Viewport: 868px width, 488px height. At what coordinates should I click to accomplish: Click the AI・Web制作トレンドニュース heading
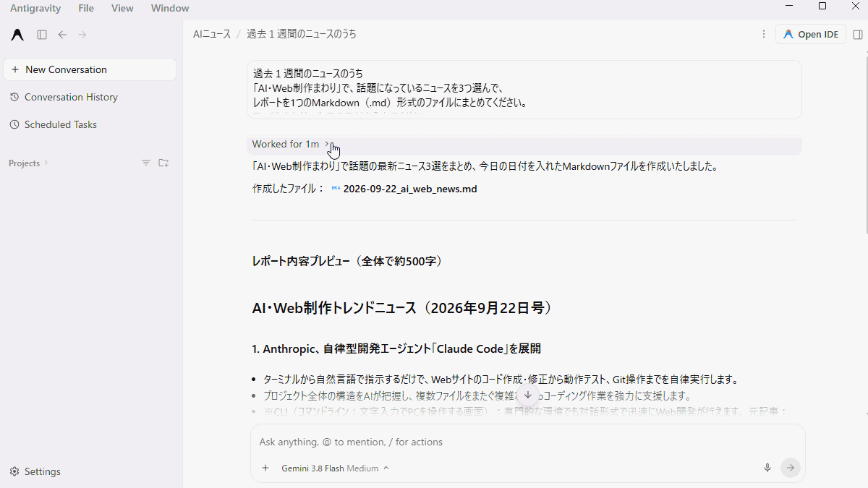(402, 308)
